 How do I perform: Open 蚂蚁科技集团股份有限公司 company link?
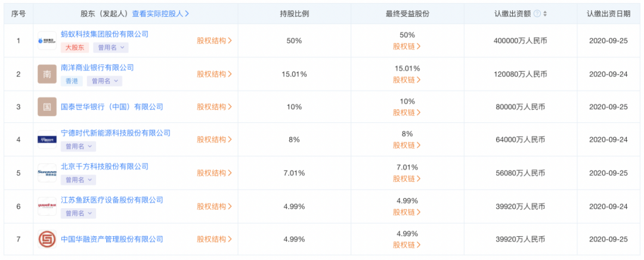point(104,34)
